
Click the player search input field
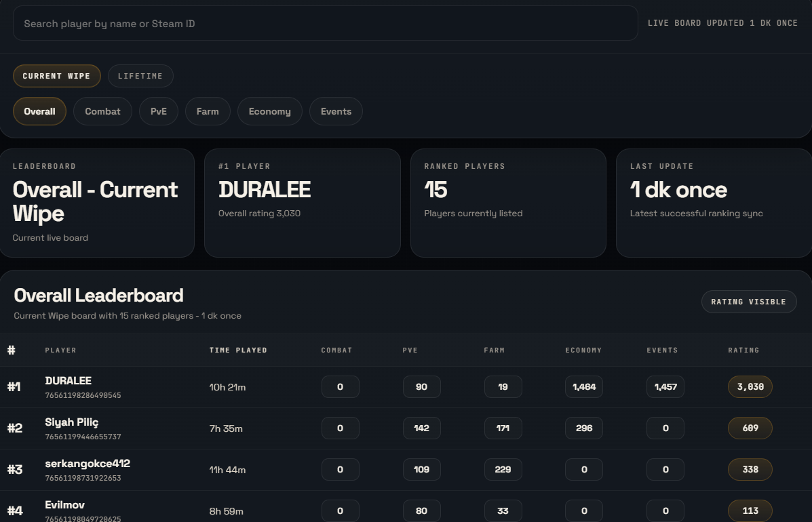click(325, 23)
